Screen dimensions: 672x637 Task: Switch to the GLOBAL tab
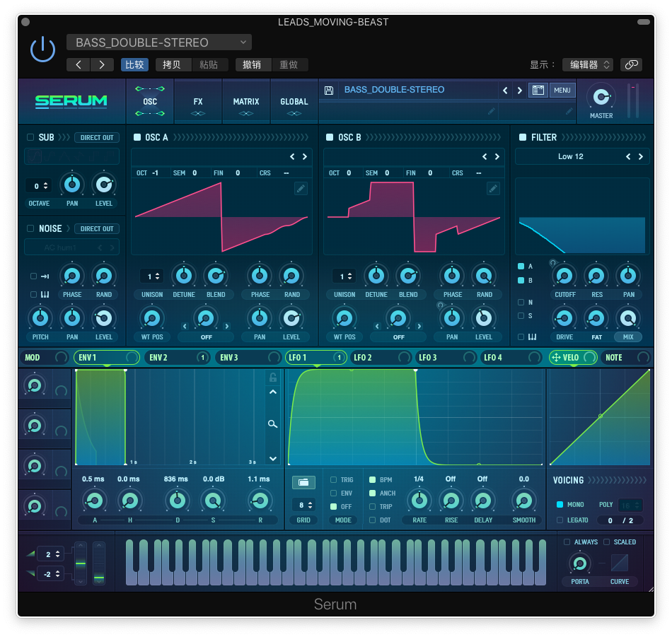(294, 102)
